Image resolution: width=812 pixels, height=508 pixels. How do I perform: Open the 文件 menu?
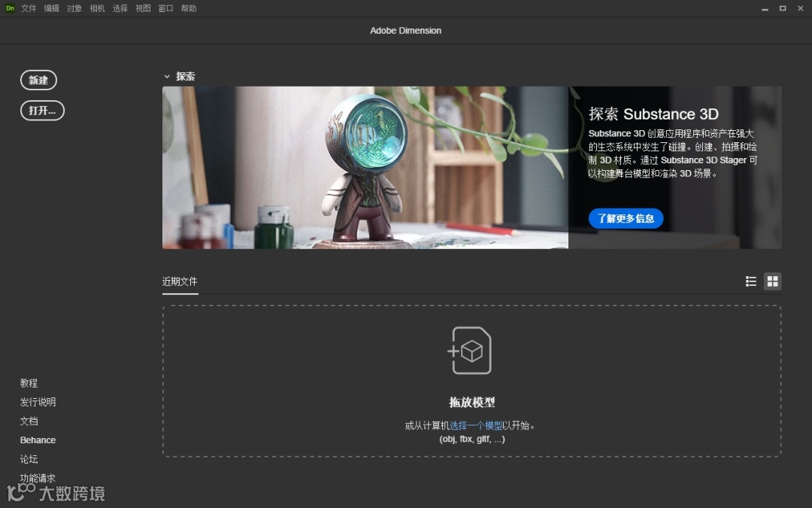(x=29, y=8)
